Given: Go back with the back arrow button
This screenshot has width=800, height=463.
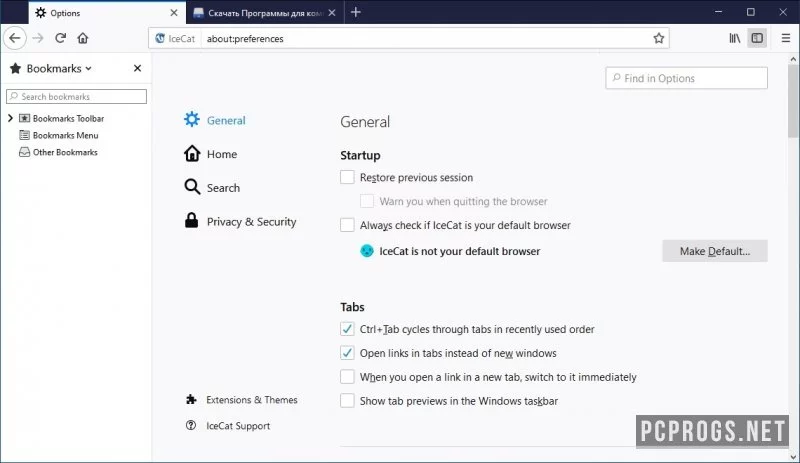Looking at the screenshot, I should tap(15, 38).
